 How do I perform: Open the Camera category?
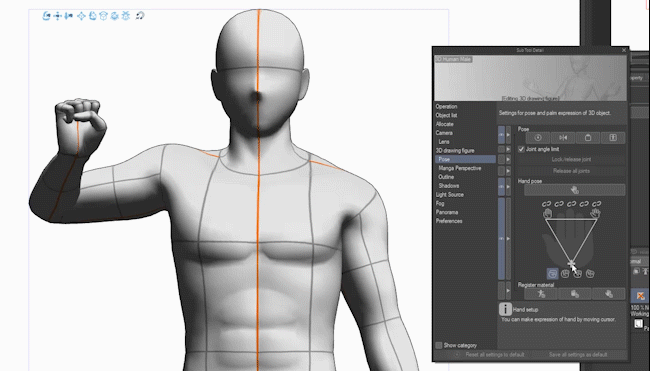tap(444, 133)
